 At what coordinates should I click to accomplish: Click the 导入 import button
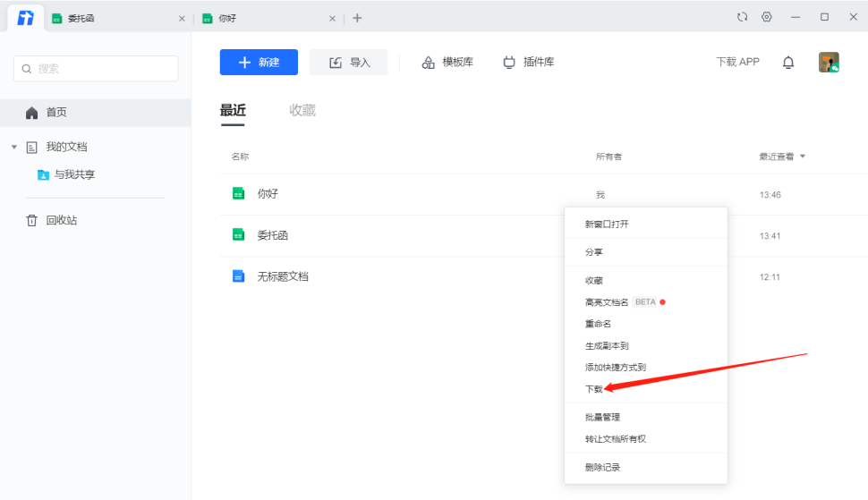[x=348, y=62]
